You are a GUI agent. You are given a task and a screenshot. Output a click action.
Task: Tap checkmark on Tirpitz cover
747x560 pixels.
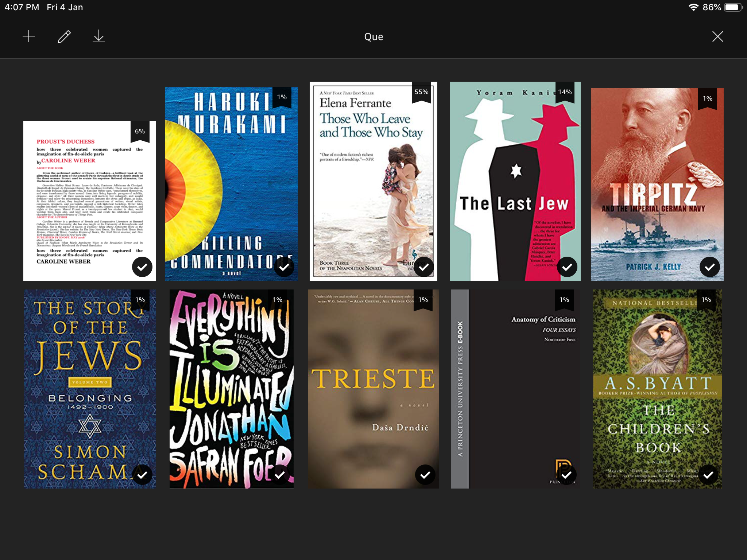tap(709, 267)
